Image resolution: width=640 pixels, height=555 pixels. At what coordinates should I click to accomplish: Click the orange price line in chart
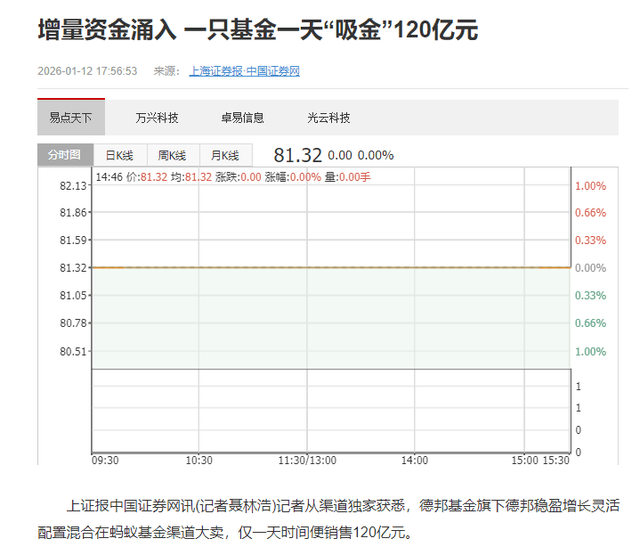tap(330, 267)
